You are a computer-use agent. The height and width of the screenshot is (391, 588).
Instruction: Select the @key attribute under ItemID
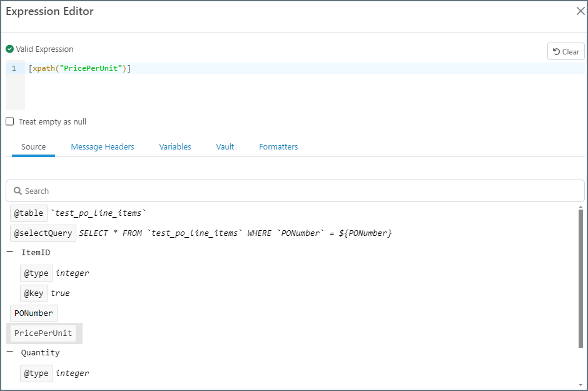[34, 293]
